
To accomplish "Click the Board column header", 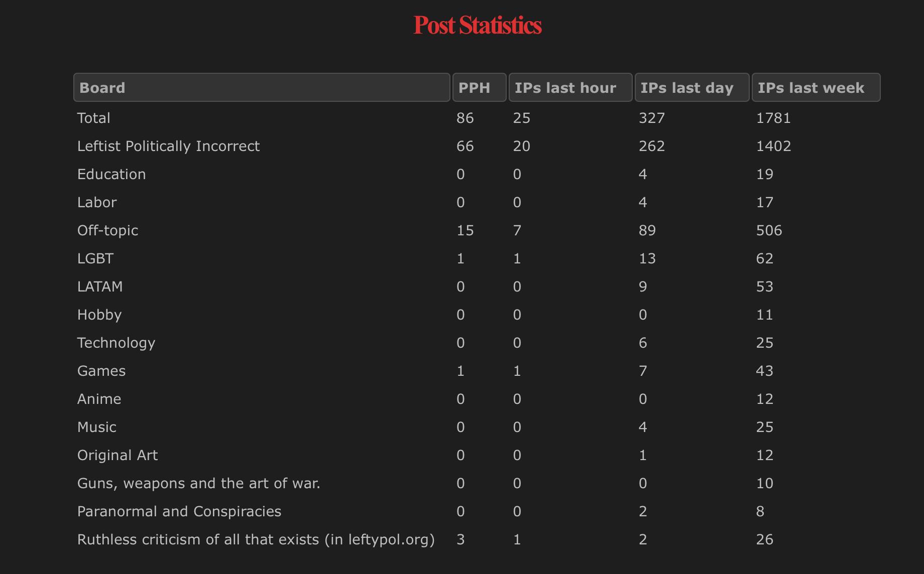I will point(261,88).
